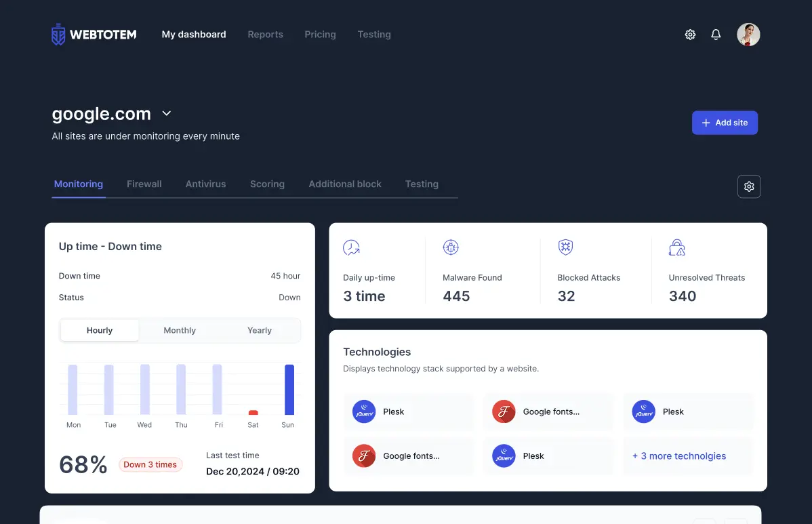Switch chart view to Yearly

pos(260,331)
